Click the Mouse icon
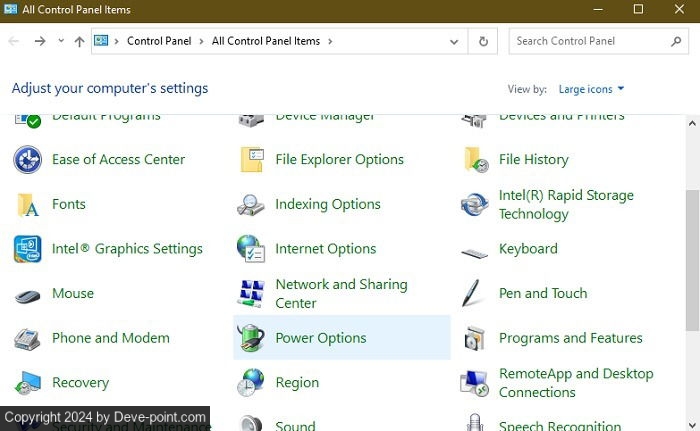Viewport: 700px width, 431px height. 27,294
